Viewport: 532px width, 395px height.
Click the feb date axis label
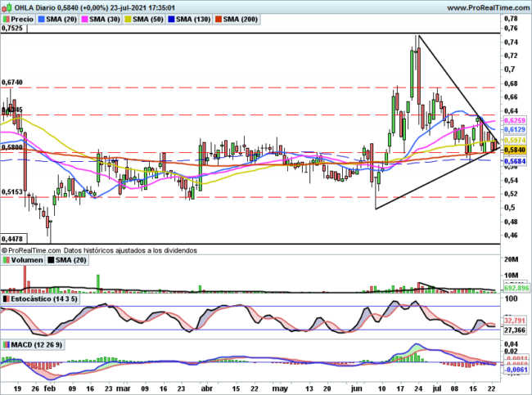50,388
